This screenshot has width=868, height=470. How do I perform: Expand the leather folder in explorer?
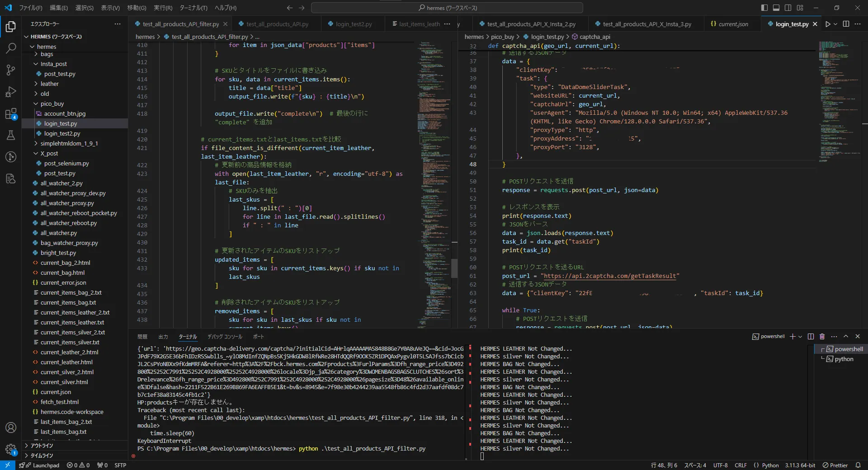coord(49,84)
